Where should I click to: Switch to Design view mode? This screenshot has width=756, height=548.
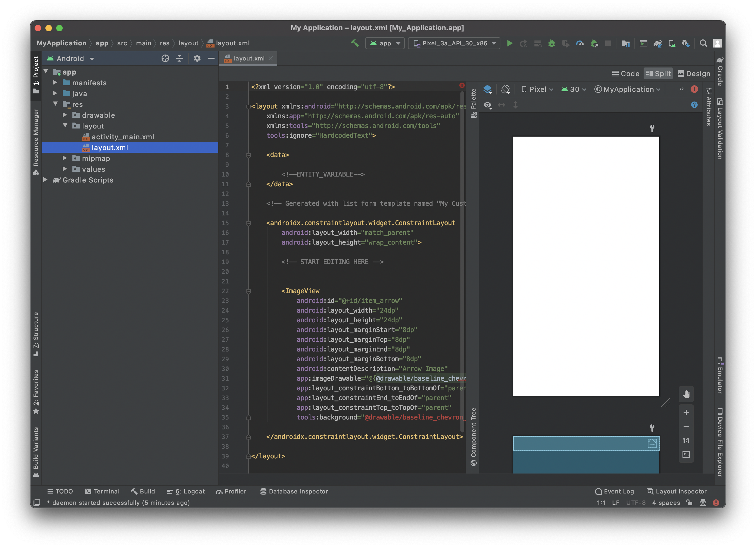(694, 74)
